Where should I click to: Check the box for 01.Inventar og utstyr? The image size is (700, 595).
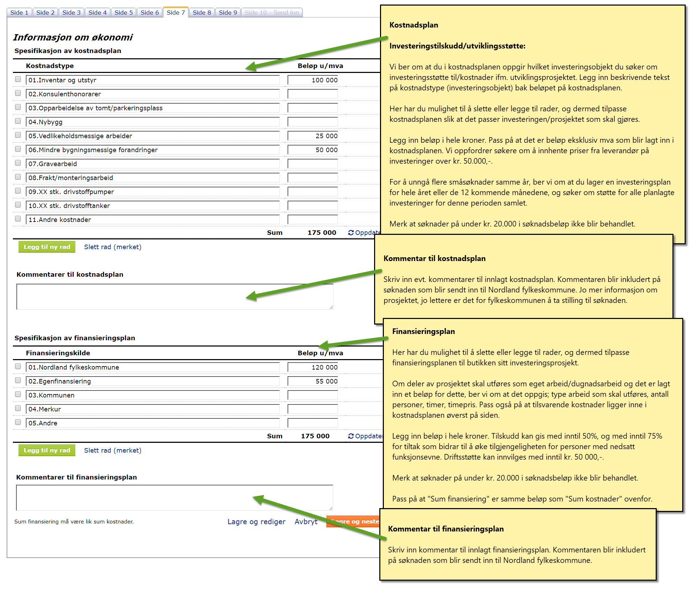point(18,79)
